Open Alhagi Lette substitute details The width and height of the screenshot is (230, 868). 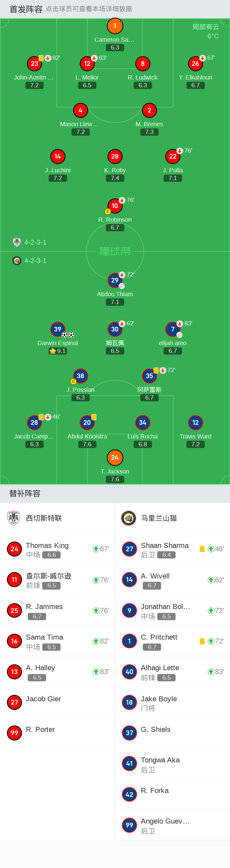point(172,671)
